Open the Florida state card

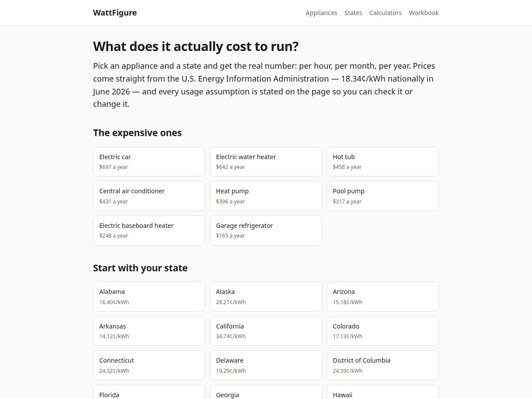pyautogui.click(x=149, y=392)
